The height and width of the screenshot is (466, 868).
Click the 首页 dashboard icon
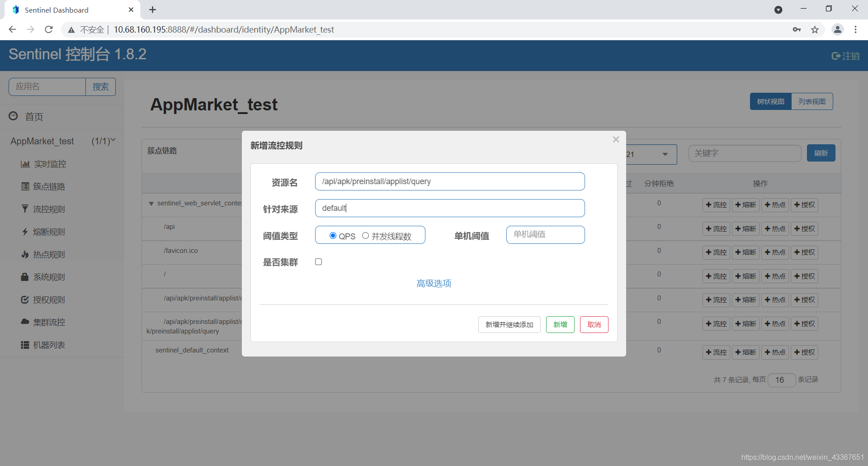(14, 116)
